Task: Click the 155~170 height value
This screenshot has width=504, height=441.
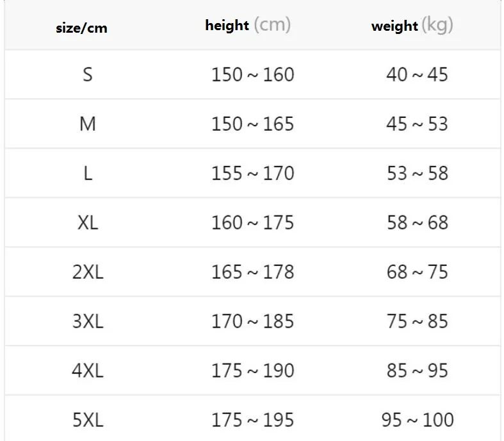Action: (x=252, y=173)
